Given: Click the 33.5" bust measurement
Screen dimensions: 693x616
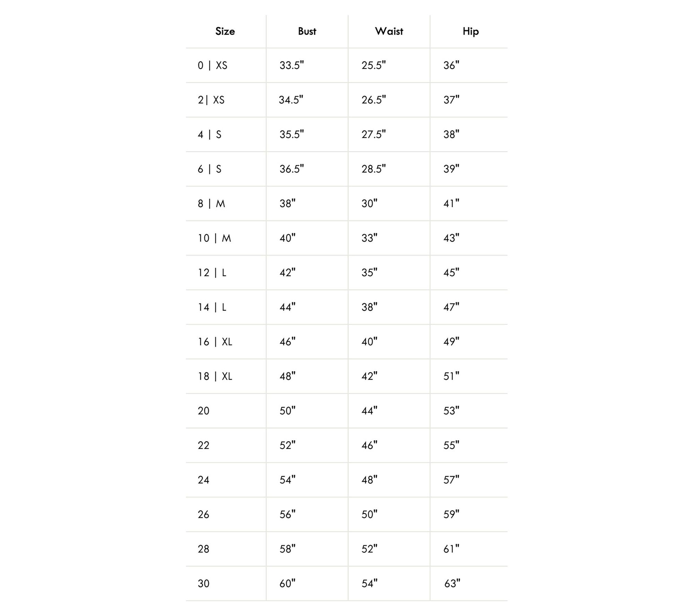Looking at the screenshot, I should [291, 65].
